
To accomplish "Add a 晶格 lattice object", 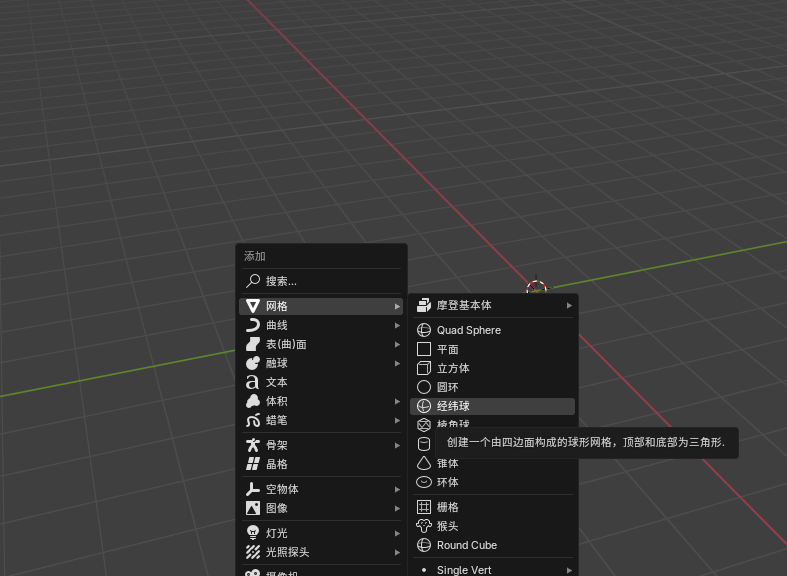I will pyautogui.click(x=321, y=464).
